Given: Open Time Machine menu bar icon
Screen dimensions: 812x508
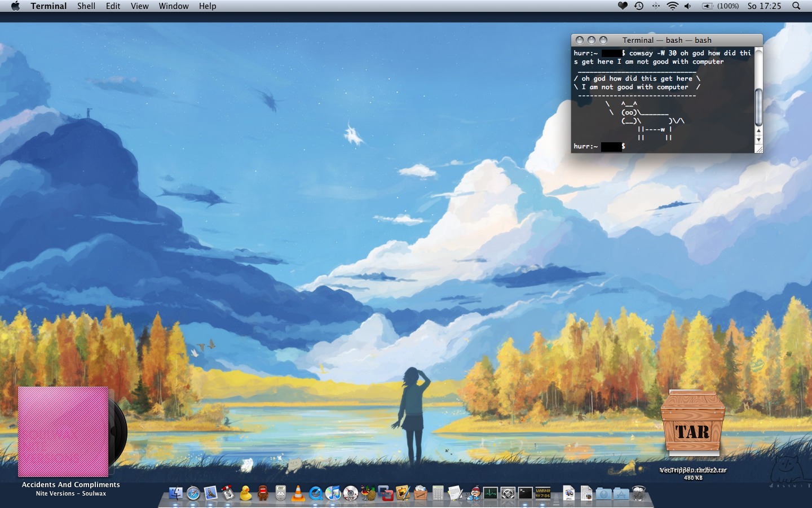Looking at the screenshot, I should point(639,6).
